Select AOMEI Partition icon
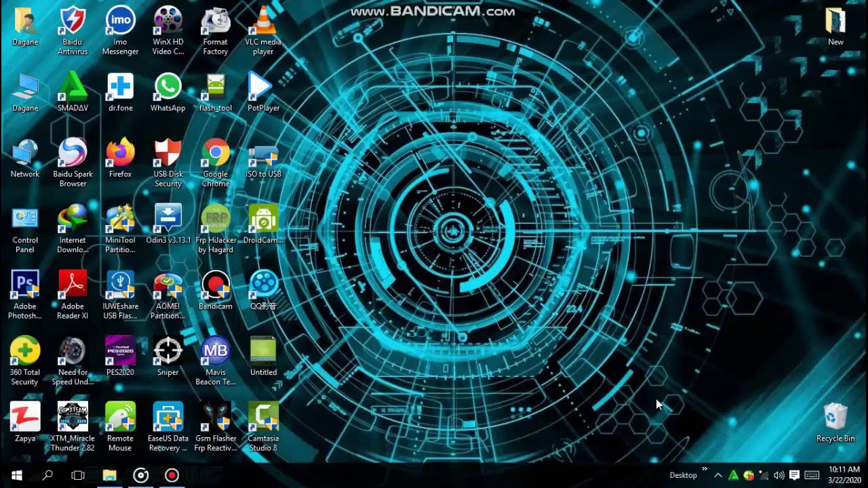Image resolution: width=868 pixels, height=488 pixels. [167, 295]
